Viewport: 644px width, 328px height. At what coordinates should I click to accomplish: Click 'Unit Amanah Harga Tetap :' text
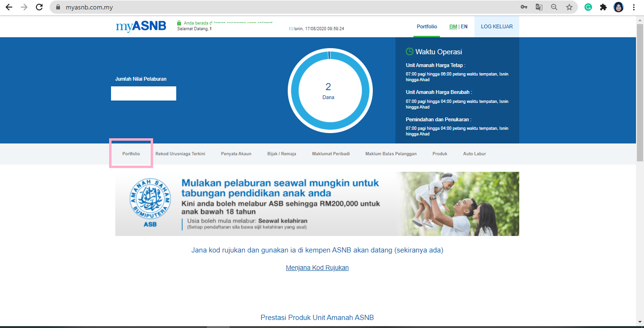coord(435,65)
